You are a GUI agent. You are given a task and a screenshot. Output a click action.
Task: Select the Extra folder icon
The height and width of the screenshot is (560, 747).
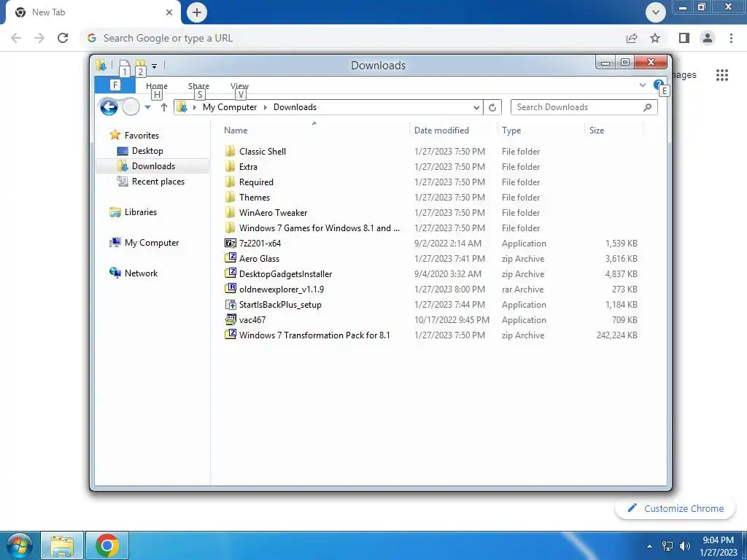pos(230,167)
